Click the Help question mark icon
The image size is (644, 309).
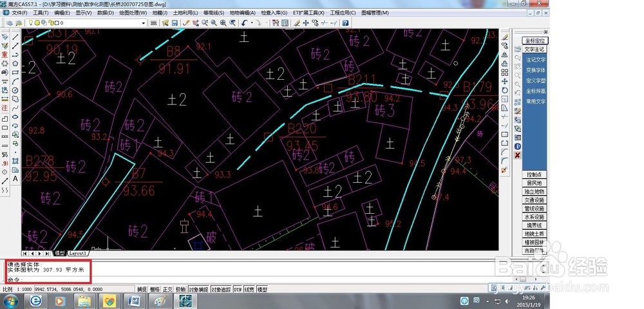(345, 23)
